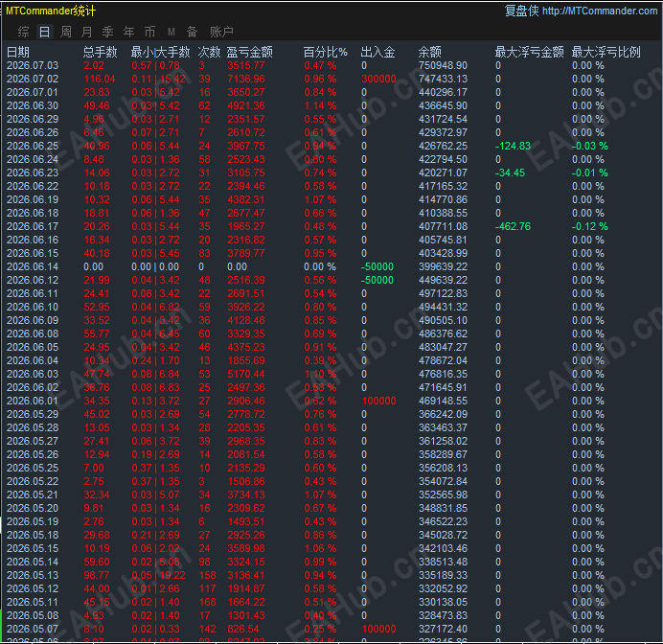Click balance 497122.83
The width and height of the screenshot is (663, 644).
pyautogui.click(x=444, y=293)
